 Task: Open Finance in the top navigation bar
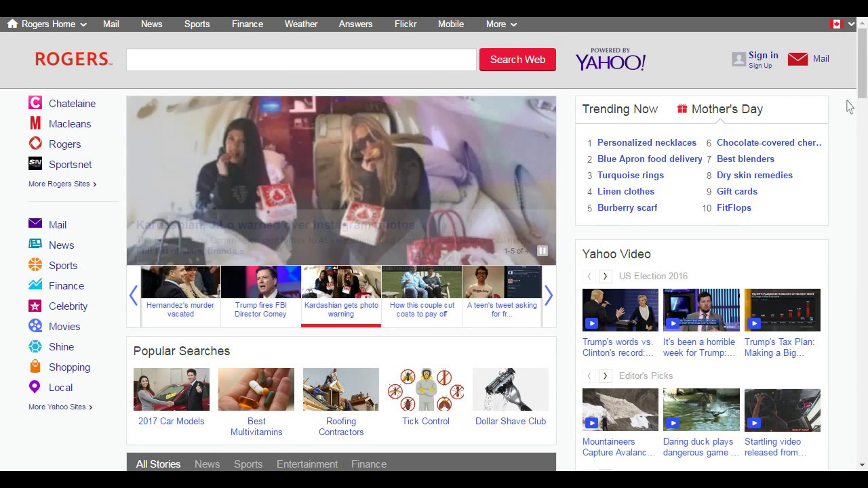point(248,24)
